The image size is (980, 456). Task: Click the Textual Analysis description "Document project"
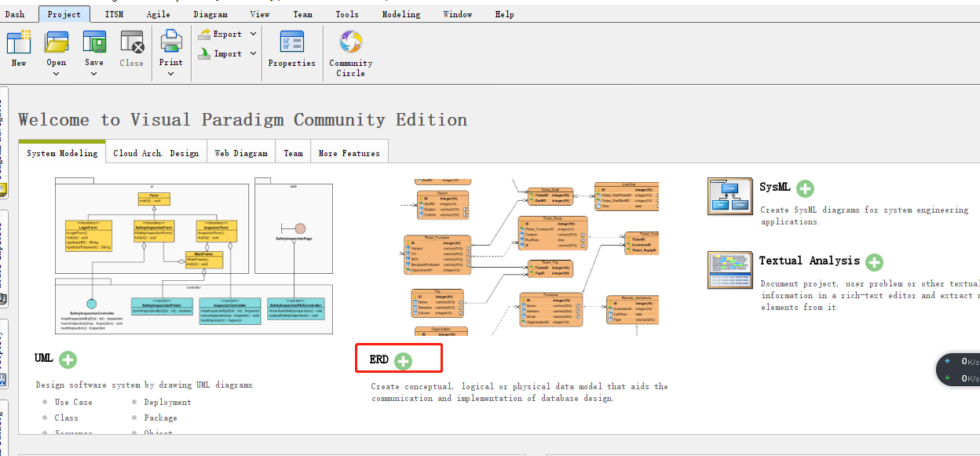click(x=870, y=295)
